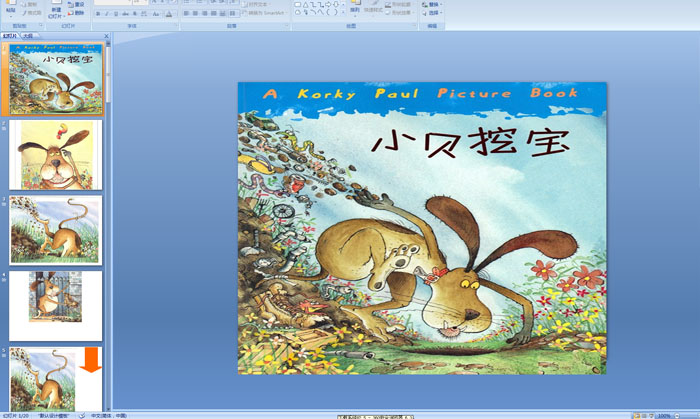Click the title text 小贝挖宝 on slide

[x=471, y=142]
